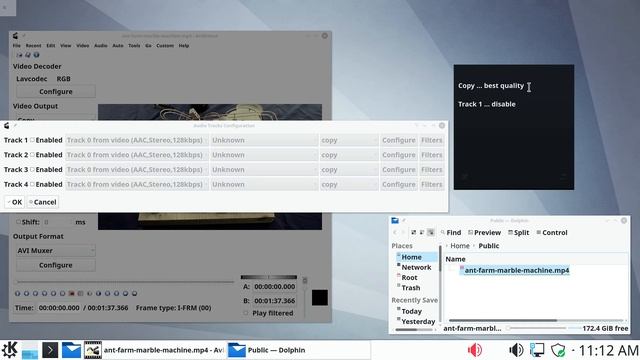Click Split in the Dolphin toolbar
The height and width of the screenshot is (360, 640).
[518, 232]
